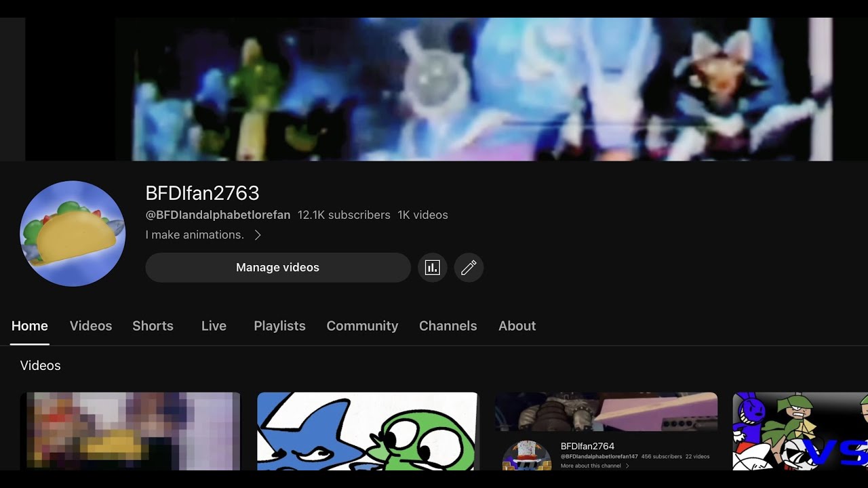Open the Shorts tab

pyautogui.click(x=153, y=326)
